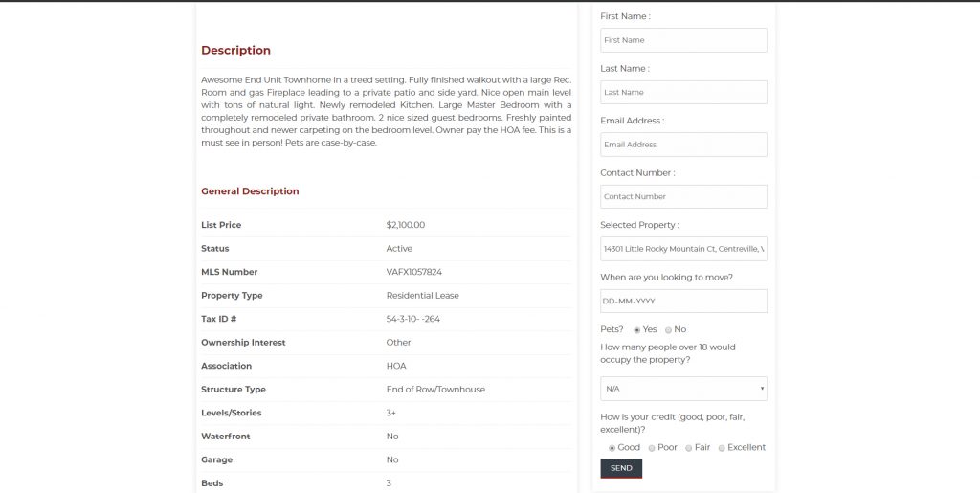Expand the N/A occupants dropdown
The image size is (980, 493).
pos(683,389)
